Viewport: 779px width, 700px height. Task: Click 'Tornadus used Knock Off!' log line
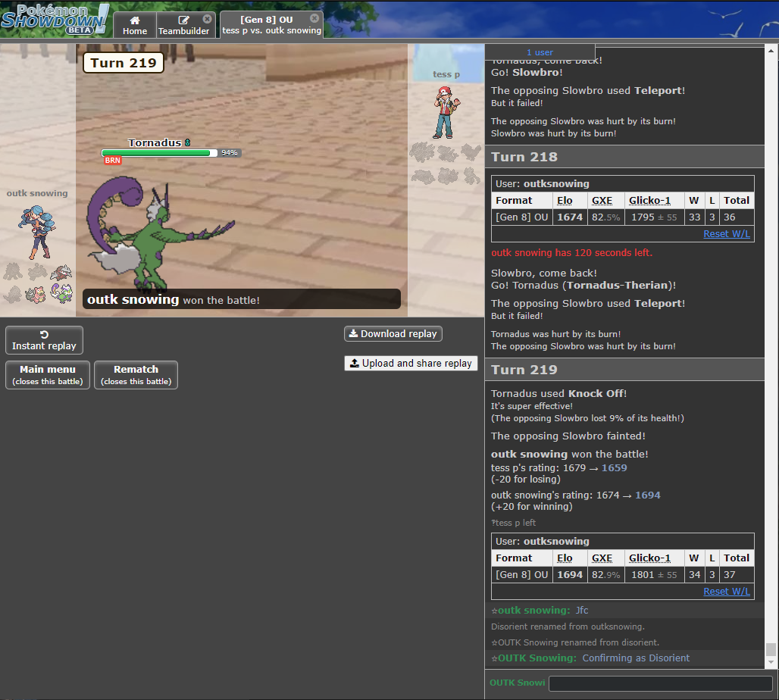point(559,394)
